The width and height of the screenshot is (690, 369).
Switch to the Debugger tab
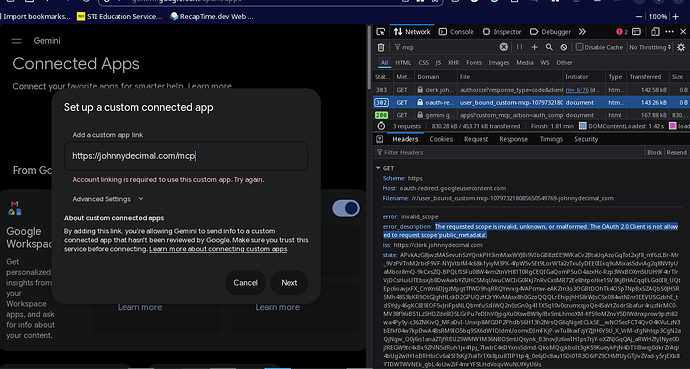pyautogui.click(x=550, y=32)
